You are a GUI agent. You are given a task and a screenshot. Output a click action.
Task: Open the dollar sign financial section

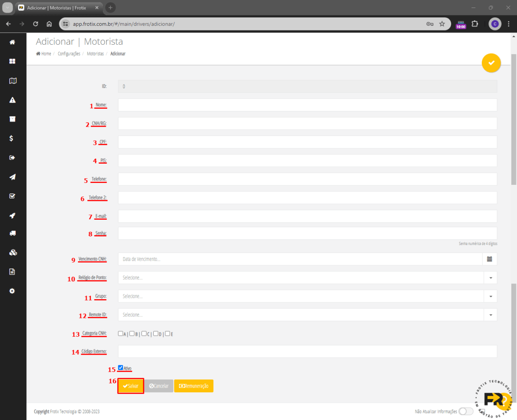[13, 138]
